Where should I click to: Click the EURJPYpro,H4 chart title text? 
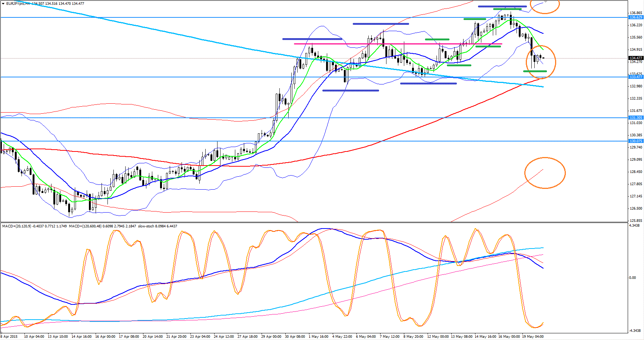pos(18,3)
